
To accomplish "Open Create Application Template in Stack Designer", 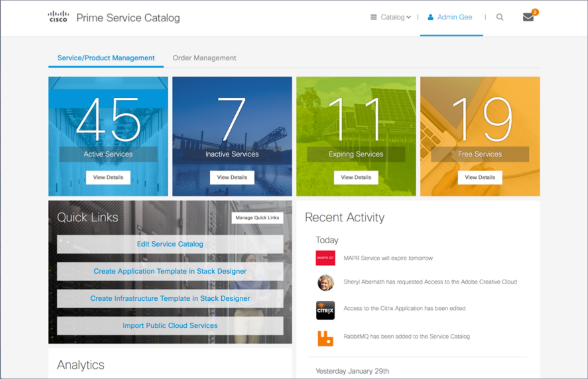I will pos(170,271).
